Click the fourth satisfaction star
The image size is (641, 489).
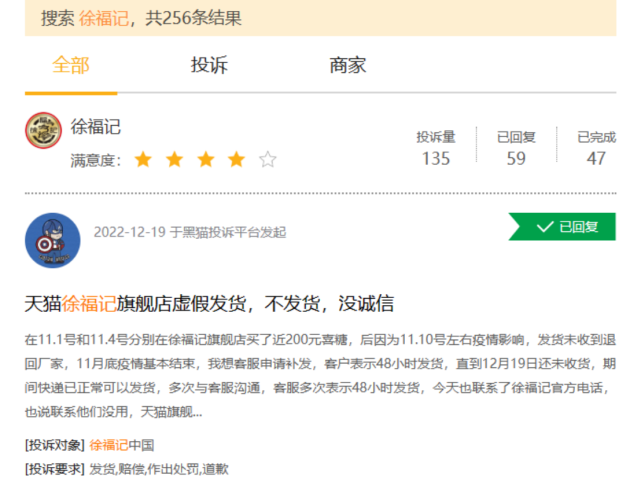click(x=237, y=159)
